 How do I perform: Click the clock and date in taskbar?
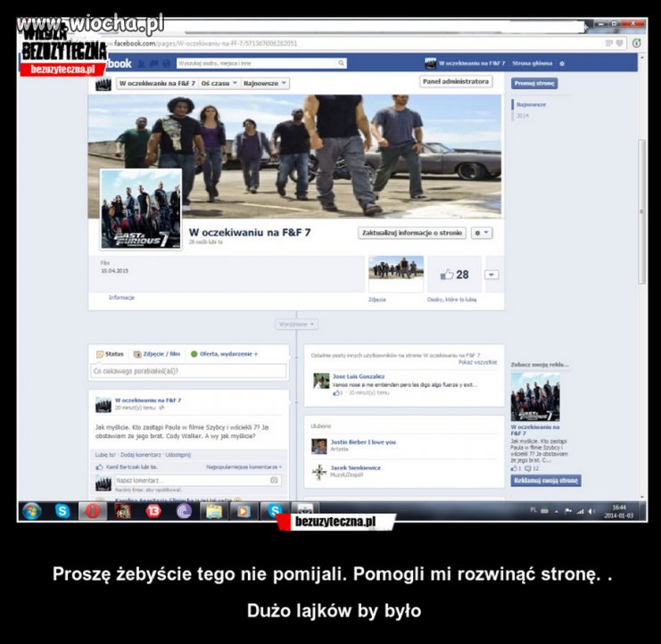[618, 511]
